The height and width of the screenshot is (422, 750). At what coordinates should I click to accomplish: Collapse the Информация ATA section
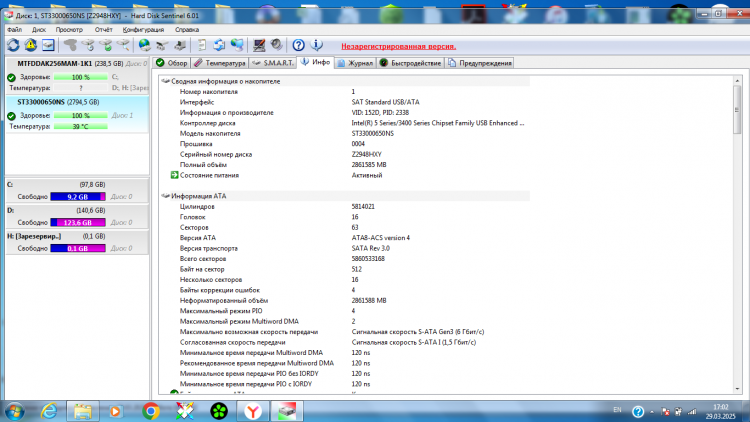click(165, 196)
